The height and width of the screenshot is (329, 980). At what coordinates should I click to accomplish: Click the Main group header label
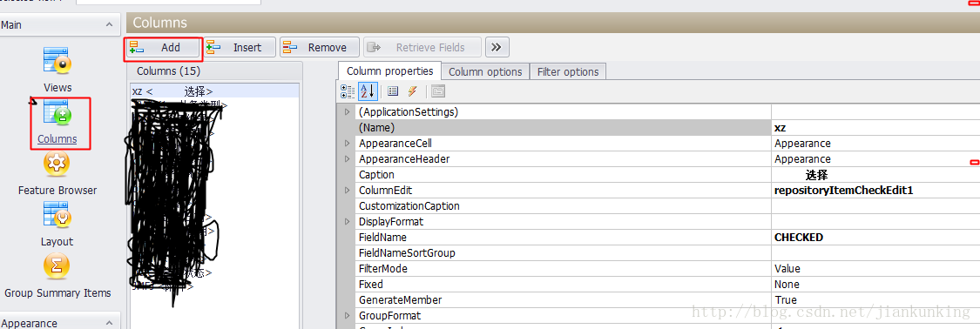tap(11, 25)
